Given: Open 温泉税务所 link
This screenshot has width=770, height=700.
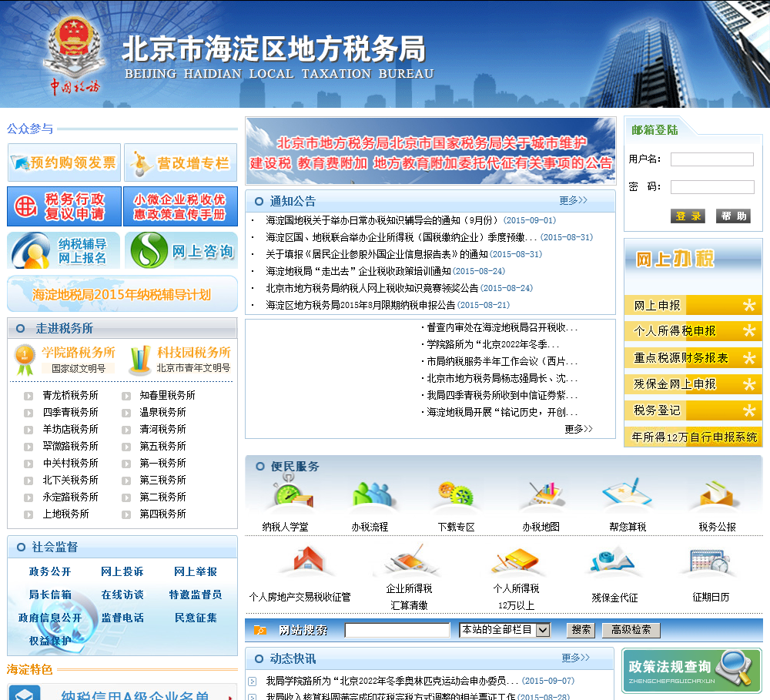Looking at the screenshot, I should (162, 412).
